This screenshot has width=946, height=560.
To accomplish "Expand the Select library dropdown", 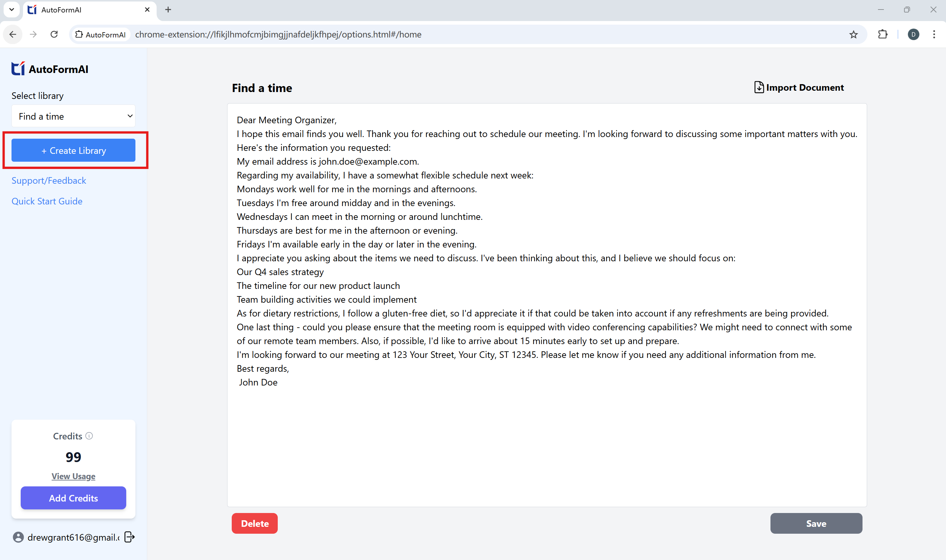I will [x=73, y=116].
